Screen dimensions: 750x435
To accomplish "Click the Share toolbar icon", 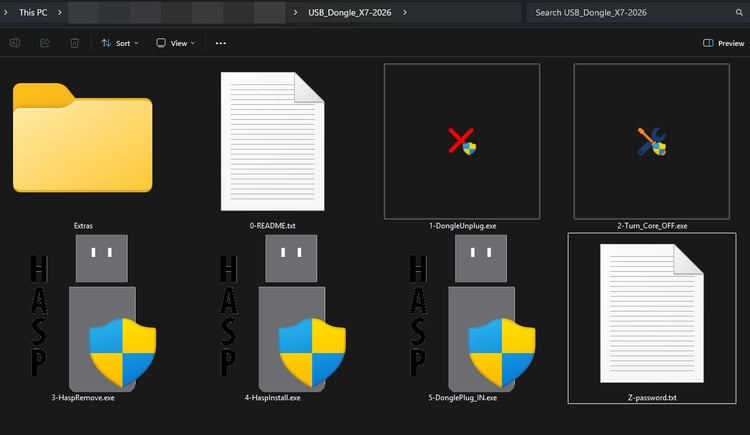I will [x=44, y=43].
